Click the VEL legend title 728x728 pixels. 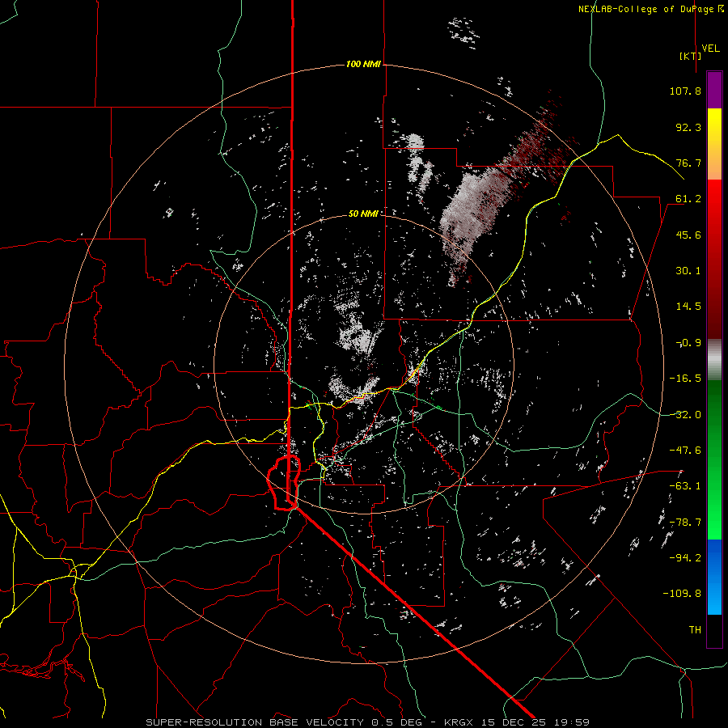[x=710, y=49]
